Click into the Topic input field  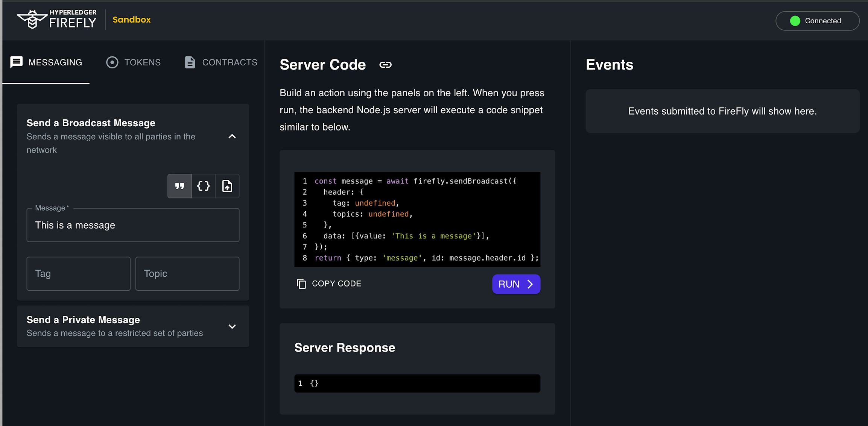point(187,274)
